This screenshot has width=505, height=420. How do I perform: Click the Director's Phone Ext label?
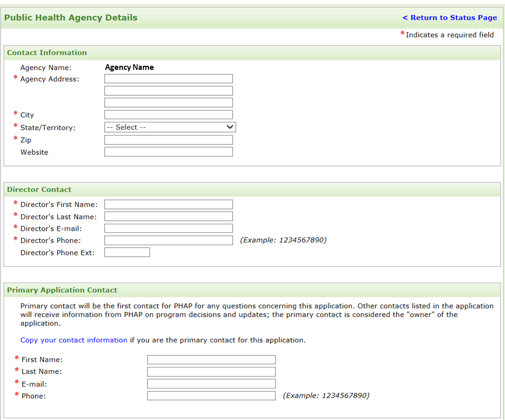pyautogui.click(x=58, y=253)
